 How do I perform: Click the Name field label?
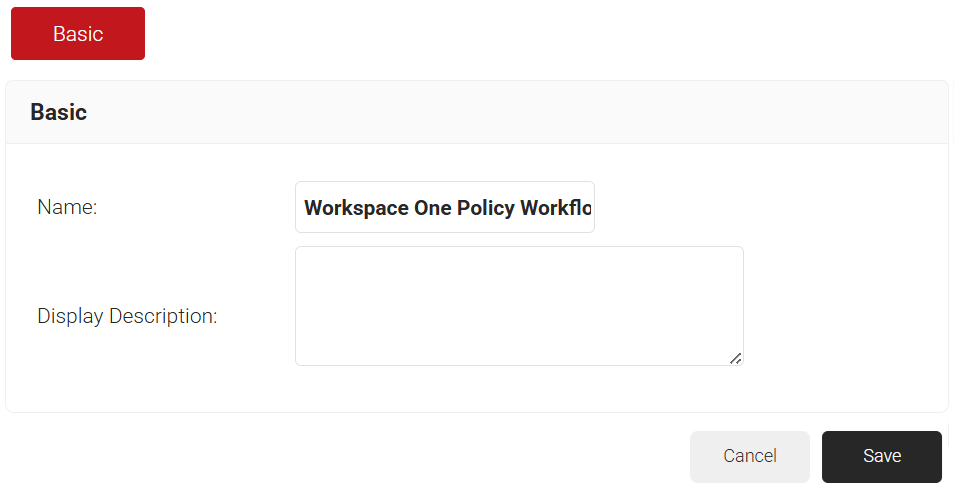[67, 207]
